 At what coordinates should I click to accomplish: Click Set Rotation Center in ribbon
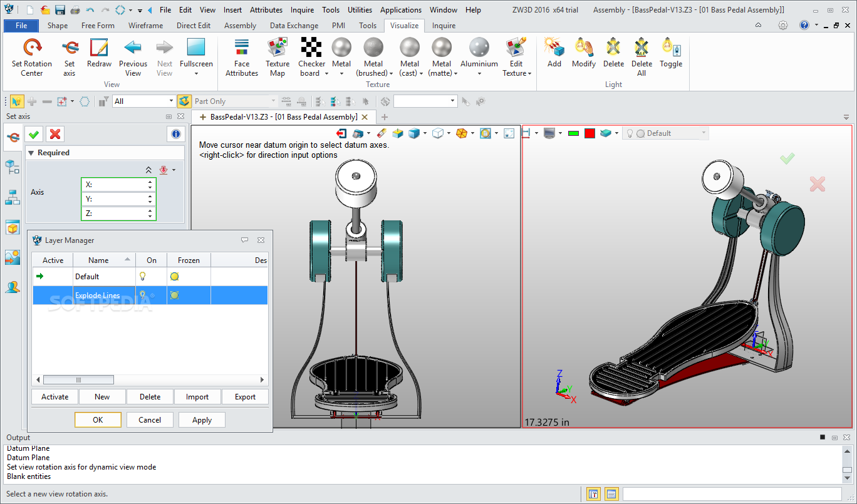pos(32,58)
